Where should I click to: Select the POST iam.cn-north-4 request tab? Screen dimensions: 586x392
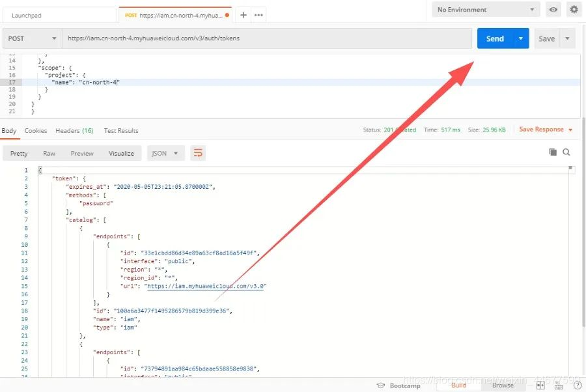click(x=175, y=15)
